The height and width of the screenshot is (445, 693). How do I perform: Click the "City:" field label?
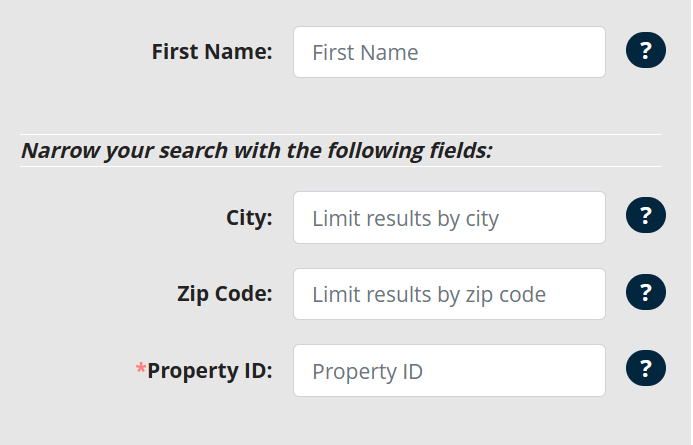click(x=250, y=217)
